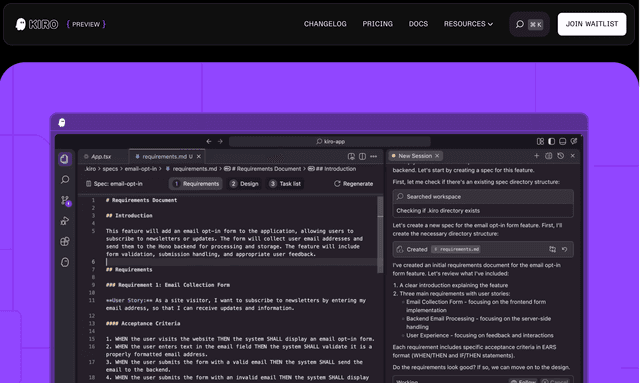Open the requirements.md chip in Created row

click(x=456, y=249)
